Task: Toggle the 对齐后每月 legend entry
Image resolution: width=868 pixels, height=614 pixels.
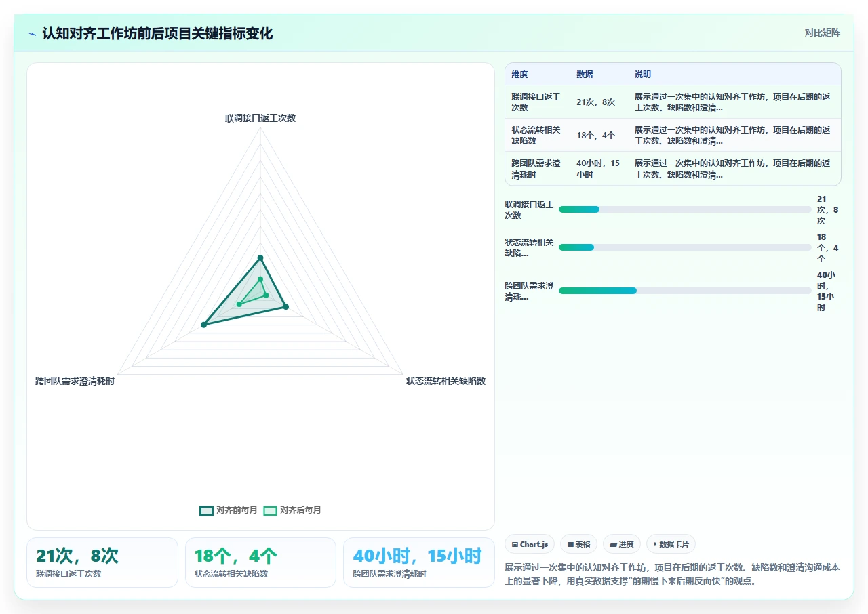Action: (292, 510)
